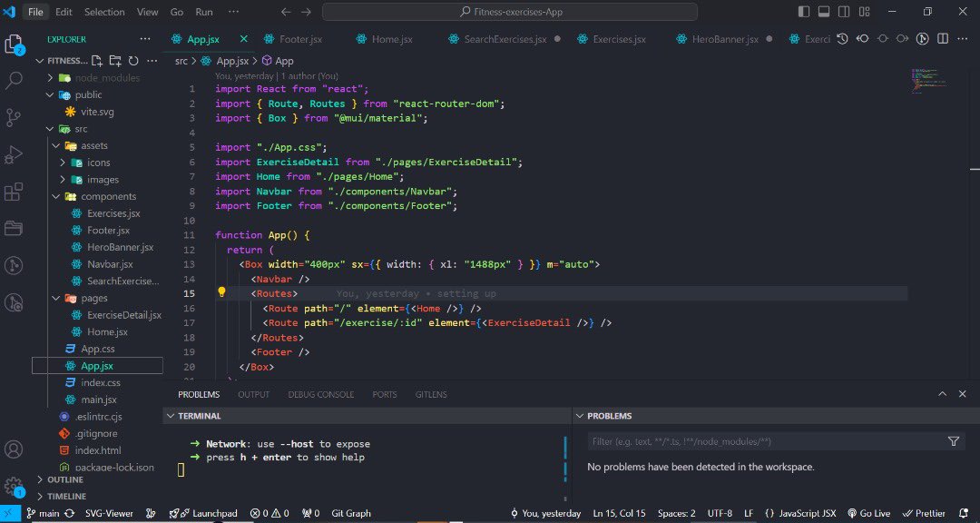The image size is (980, 523).
Task: Click the main branch indicator
Action: pos(44,513)
